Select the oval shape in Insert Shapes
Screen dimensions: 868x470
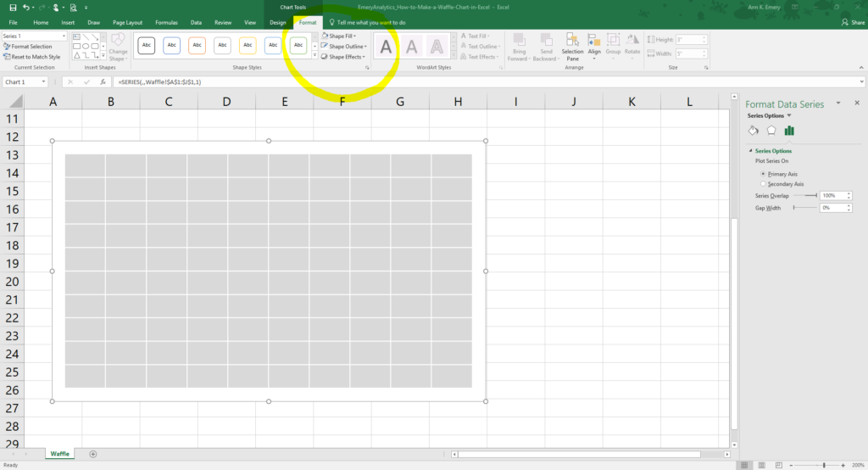click(x=86, y=47)
